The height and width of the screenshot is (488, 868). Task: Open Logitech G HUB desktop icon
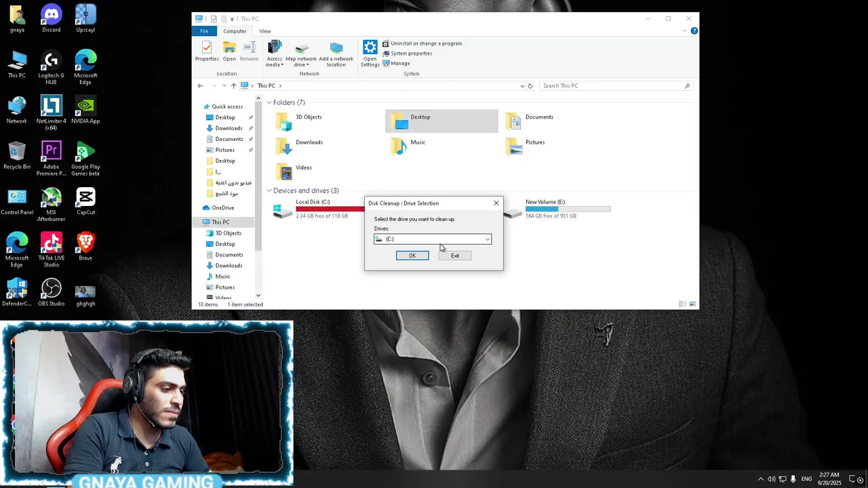[51, 68]
